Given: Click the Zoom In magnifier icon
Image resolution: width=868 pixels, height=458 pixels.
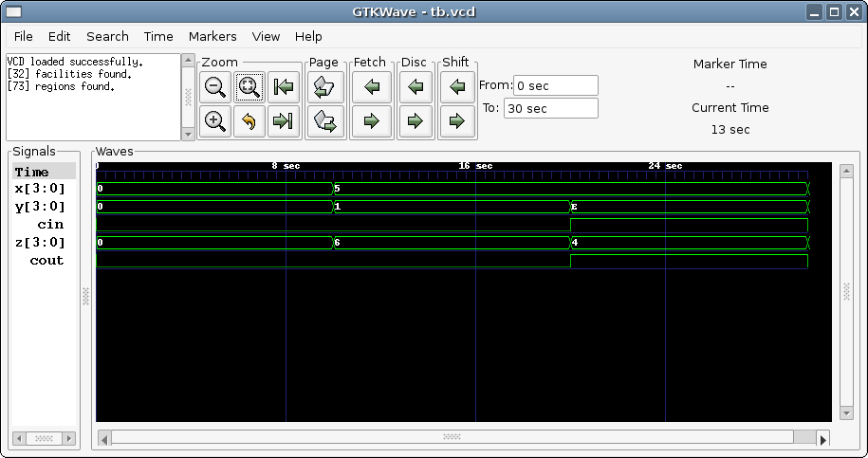Looking at the screenshot, I should (215, 121).
